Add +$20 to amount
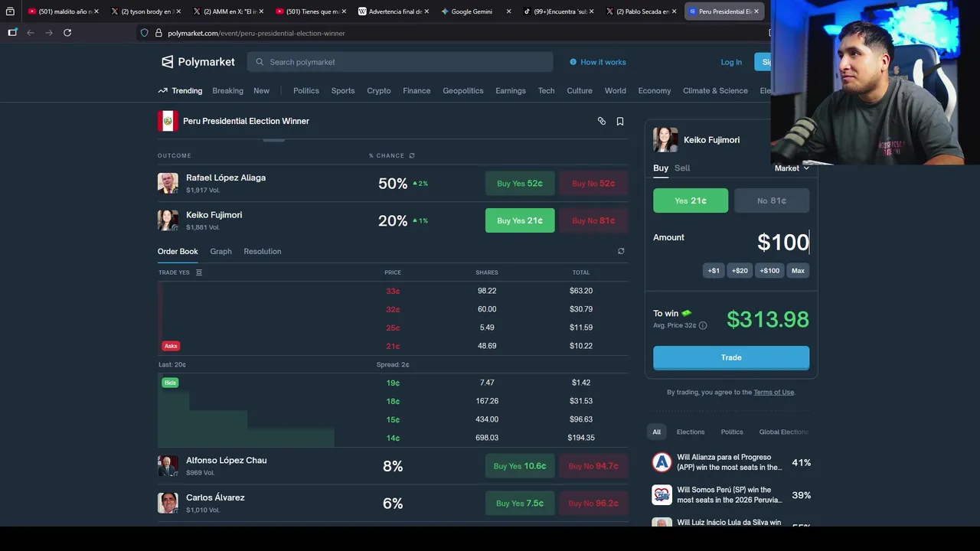The image size is (980, 551). coord(740,270)
